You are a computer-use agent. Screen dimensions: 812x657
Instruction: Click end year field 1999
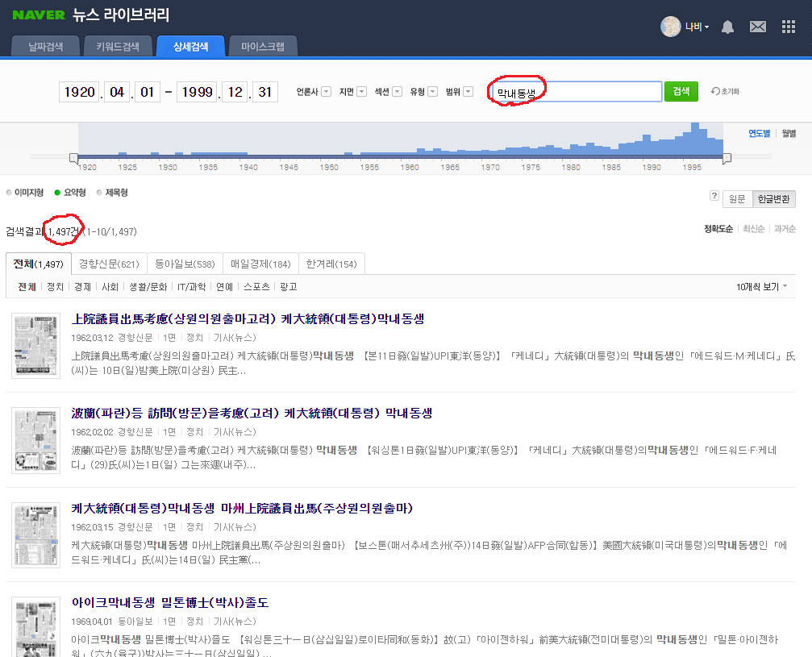(x=197, y=92)
